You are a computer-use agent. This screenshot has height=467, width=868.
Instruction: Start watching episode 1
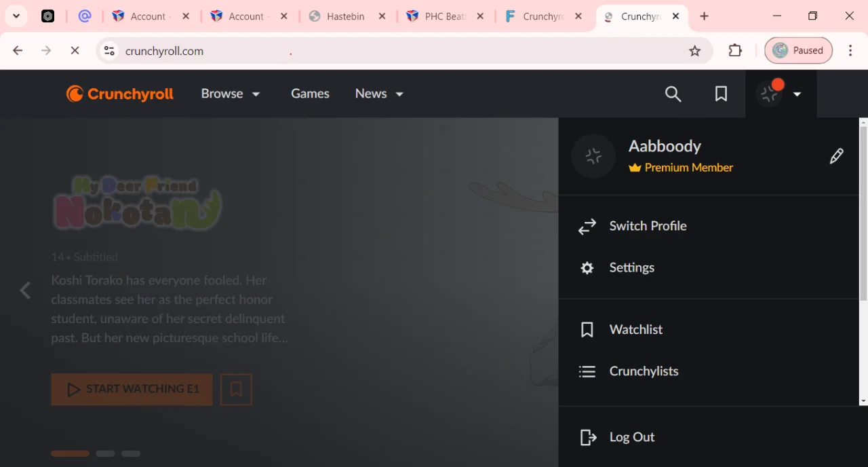click(x=132, y=389)
